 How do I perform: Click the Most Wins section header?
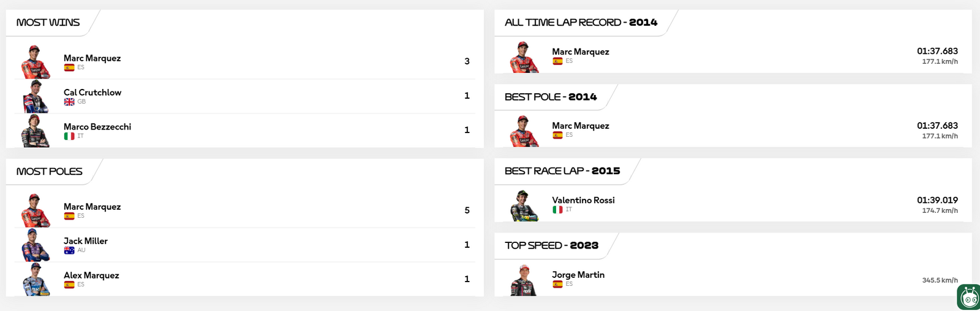pyautogui.click(x=48, y=23)
